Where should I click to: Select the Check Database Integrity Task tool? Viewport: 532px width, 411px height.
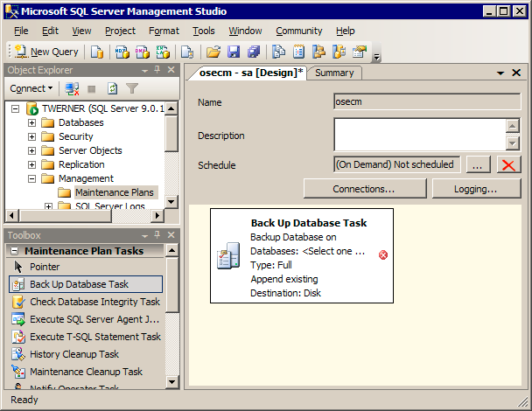pos(94,302)
